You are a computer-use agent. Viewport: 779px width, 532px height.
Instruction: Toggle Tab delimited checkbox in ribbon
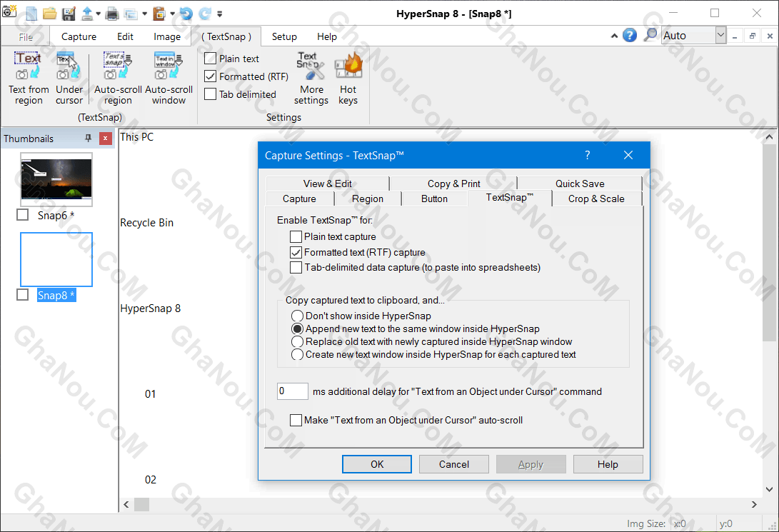point(210,94)
